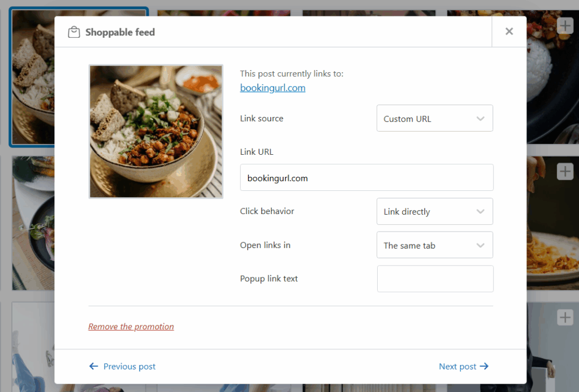Click the right arrow beside Next post

(484, 367)
